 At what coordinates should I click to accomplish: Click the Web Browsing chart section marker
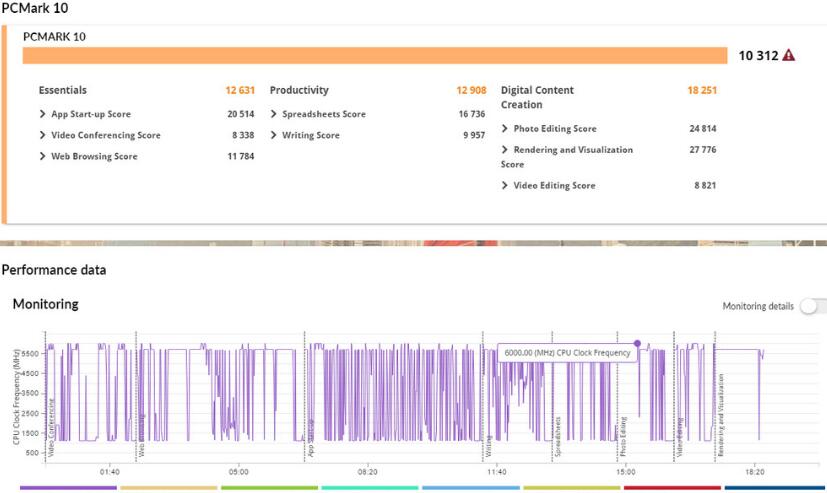(x=141, y=436)
